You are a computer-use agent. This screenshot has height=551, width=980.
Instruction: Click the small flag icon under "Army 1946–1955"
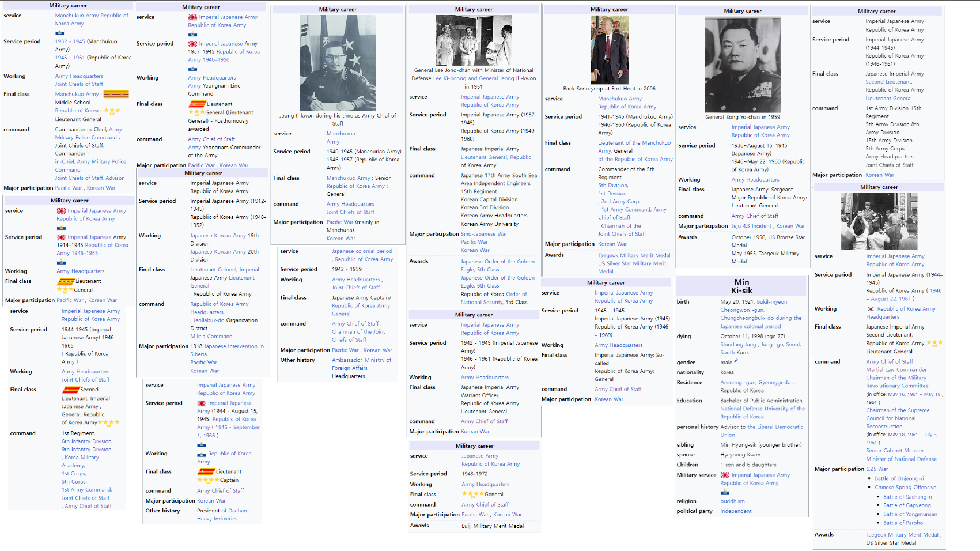[61, 262]
